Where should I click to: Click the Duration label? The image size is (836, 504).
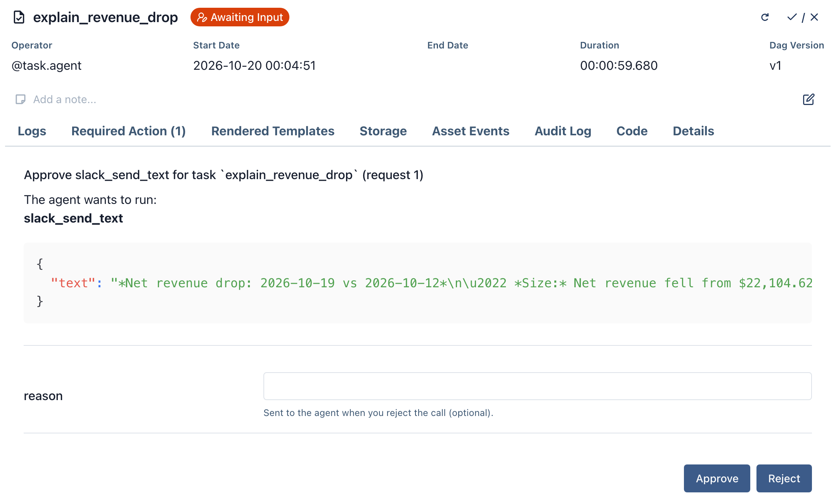click(x=599, y=45)
